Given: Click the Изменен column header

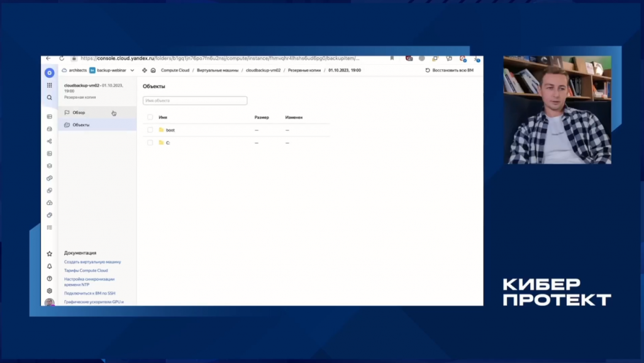Looking at the screenshot, I should [x=294, y=118].
